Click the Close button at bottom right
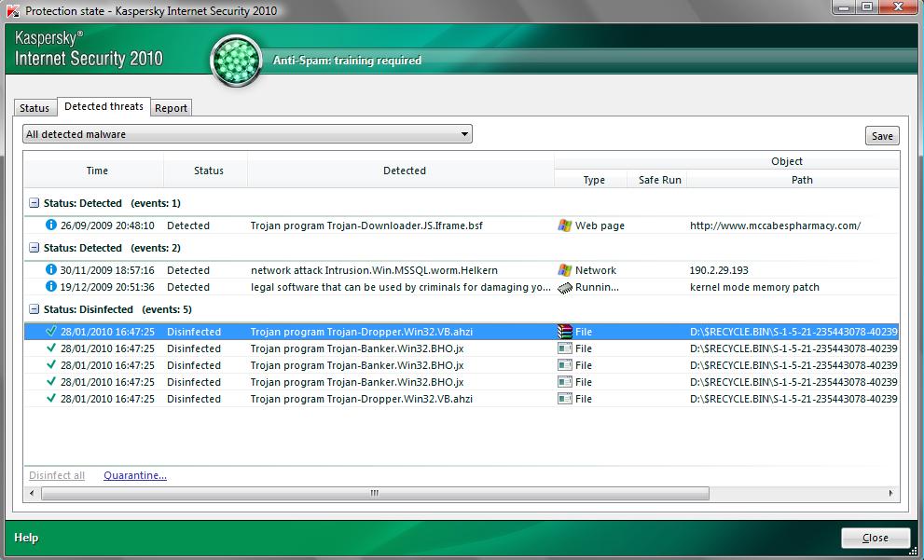 point(875,538)
